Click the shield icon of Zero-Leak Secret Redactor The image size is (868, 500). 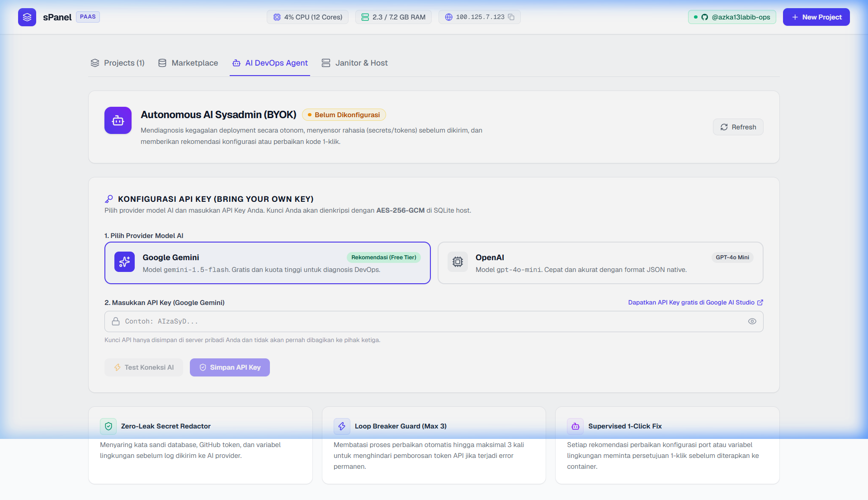tap(108, 426)
